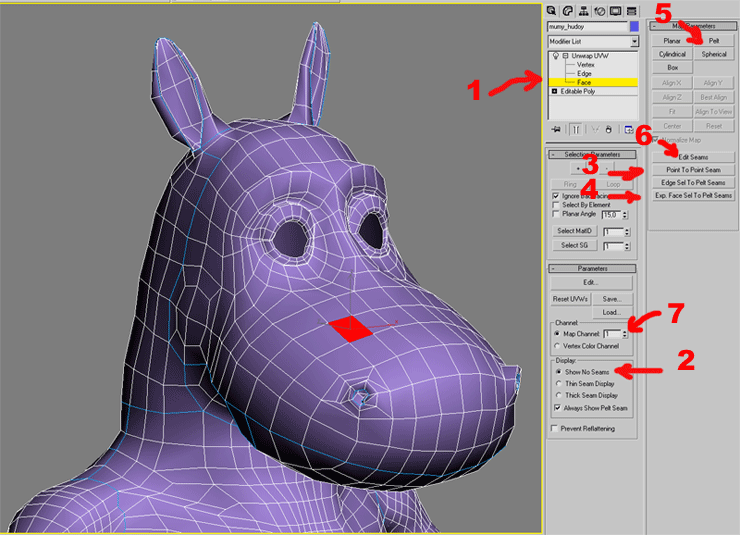Viewport: 740px width, 535px height.
Task: Click the Point To Point Seam button
Action: (x=693, y=171)
